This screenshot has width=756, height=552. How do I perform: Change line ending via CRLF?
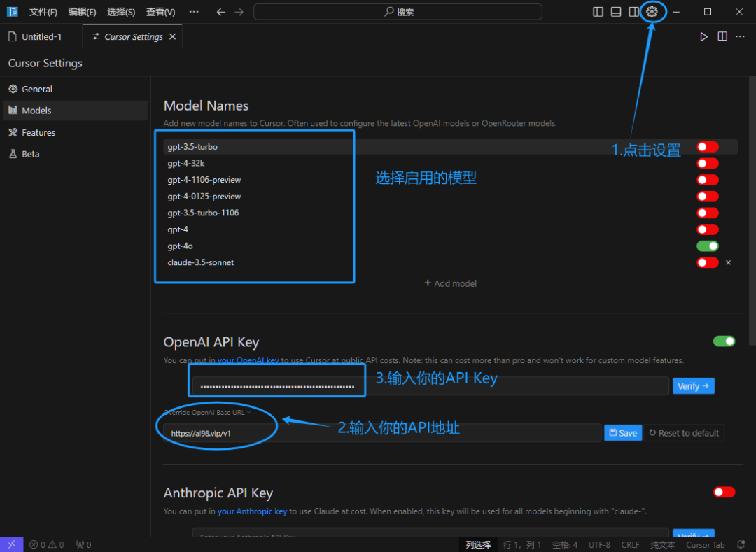coord(630,545)
